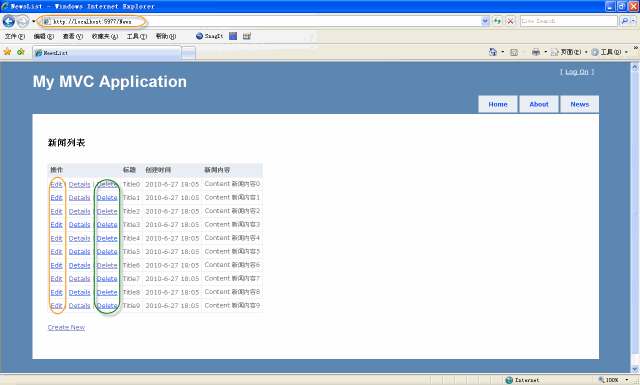
Task: Open the News navigation tab
Action: tap(580, 104)
